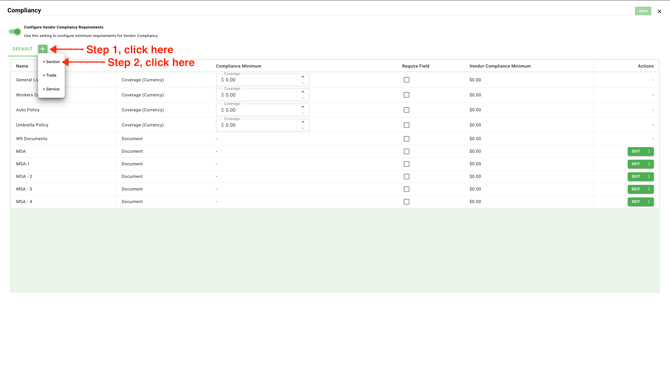Image resolution: width=670 pixels, height=386 pixels.
Task: Select the DEFAULT tab
Action: coord(23,49)
